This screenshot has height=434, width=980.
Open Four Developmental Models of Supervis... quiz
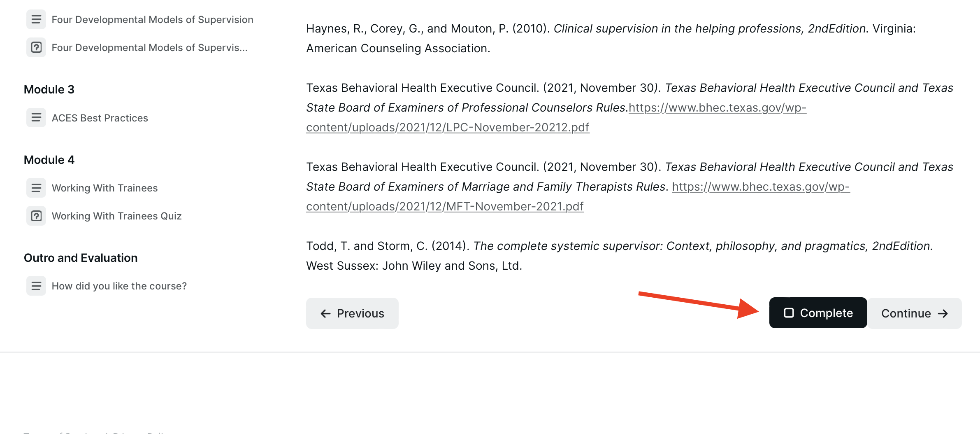click(149, 48)
